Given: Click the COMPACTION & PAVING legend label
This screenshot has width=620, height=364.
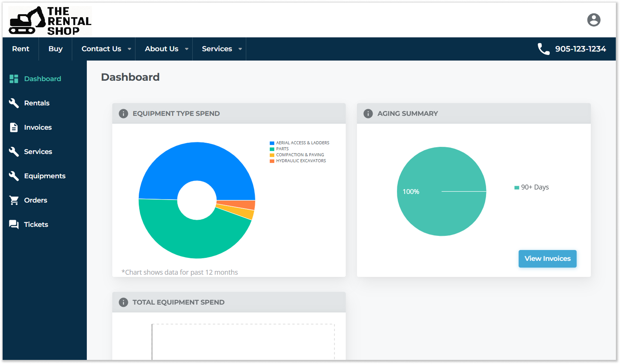Looking at the screenshot, I should coord(300,155).
